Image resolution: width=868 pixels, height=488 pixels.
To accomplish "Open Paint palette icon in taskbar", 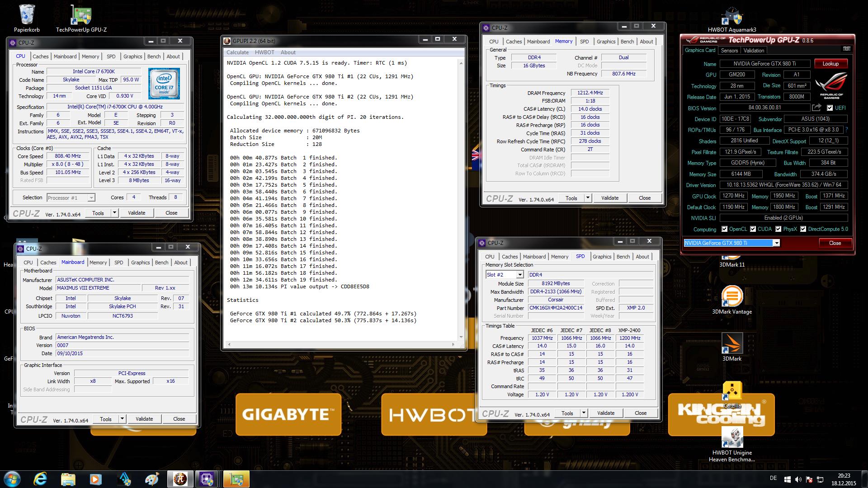I will 151,479.
